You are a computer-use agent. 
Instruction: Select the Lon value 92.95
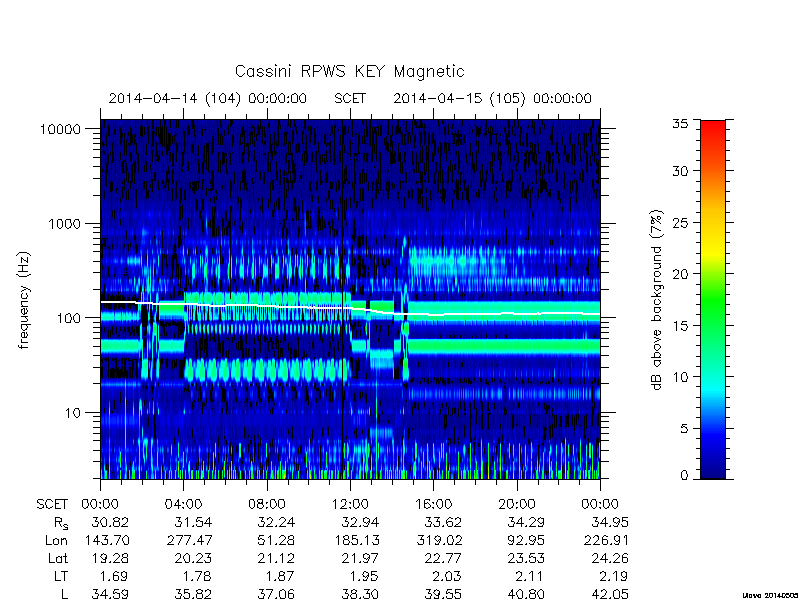[x=527, y=540]
